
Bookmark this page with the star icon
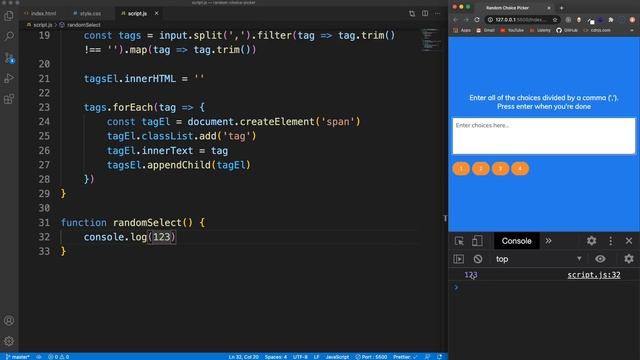click(x=555, y=20)
